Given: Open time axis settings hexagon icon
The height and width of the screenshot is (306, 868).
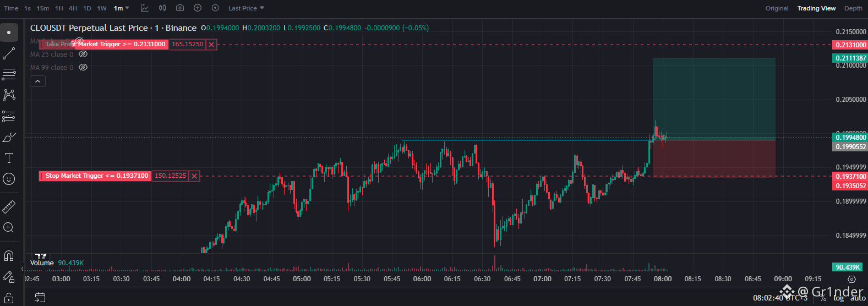Looking at the screenshot, I should [852, 279].
